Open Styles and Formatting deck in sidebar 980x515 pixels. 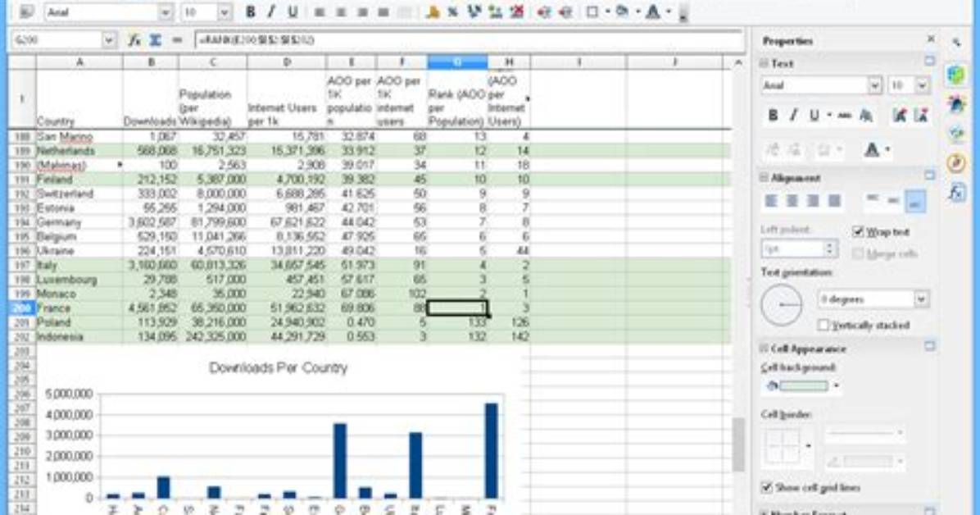[x=956, y=103]
